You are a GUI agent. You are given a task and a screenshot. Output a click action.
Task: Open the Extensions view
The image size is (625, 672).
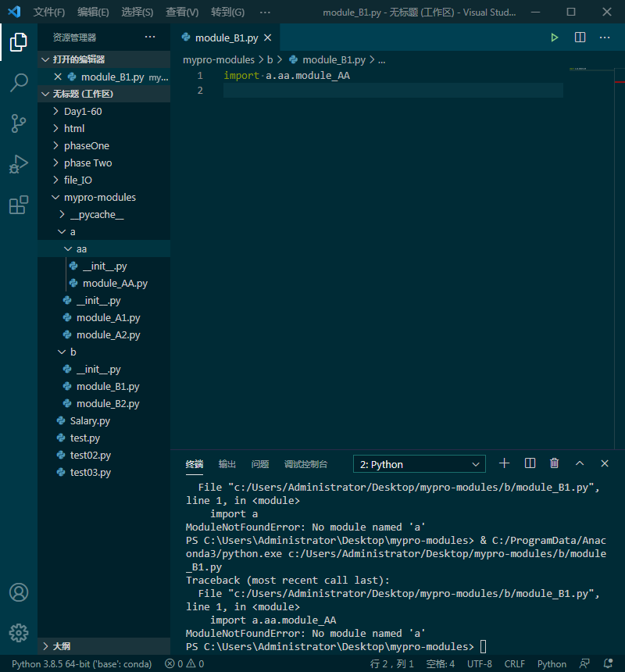[x=19, y=205]
